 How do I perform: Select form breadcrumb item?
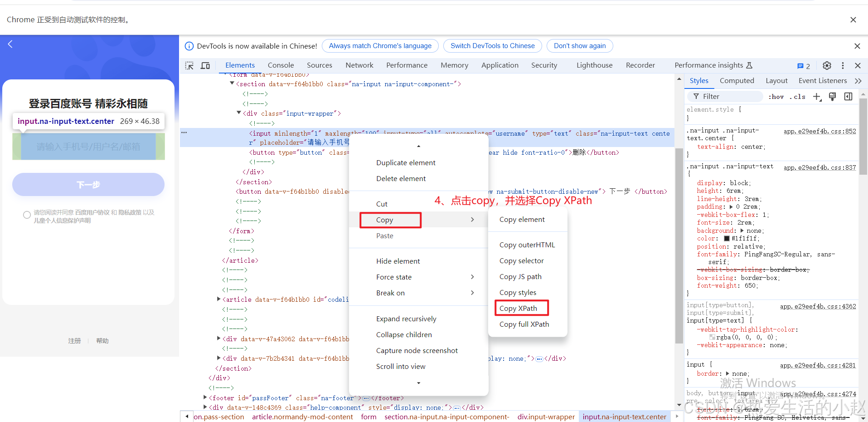pyautogui.click(x=369, y=417)
